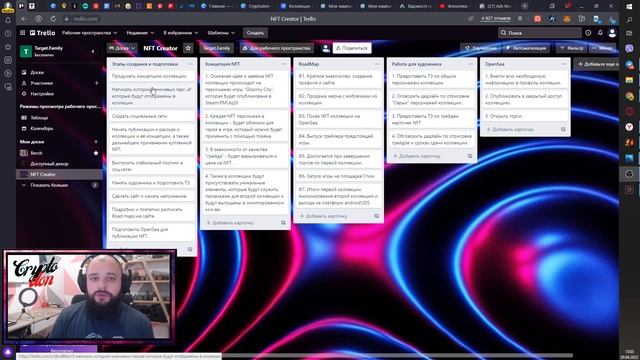Open the Фильтр button on board bar
640x360 pixels.
click(x=572, y=48)
